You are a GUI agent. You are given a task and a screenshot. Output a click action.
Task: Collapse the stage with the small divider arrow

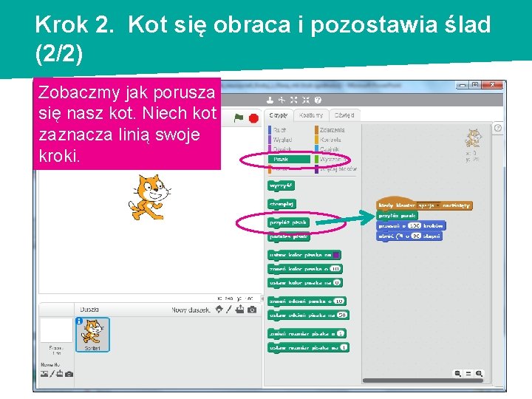[x=262, y=299]
